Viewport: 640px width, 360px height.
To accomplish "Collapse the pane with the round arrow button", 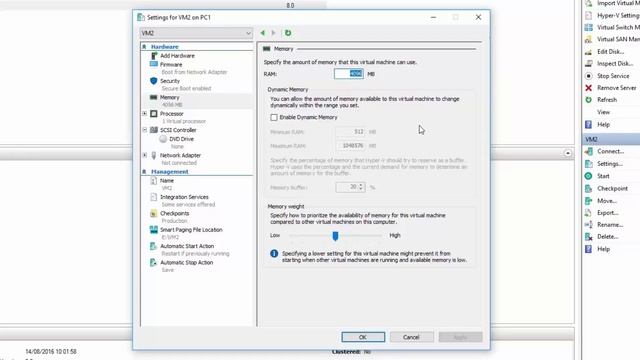I will 568,153.
